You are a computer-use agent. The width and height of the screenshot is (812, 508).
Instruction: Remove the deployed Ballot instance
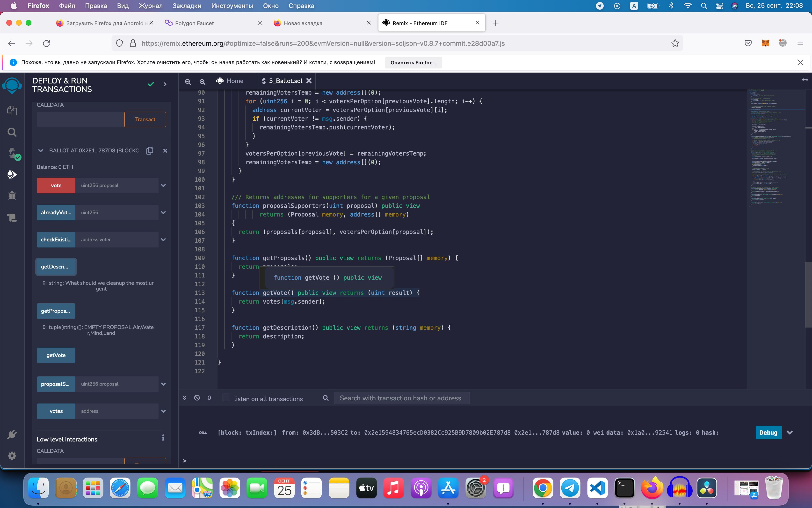[165, 150]
